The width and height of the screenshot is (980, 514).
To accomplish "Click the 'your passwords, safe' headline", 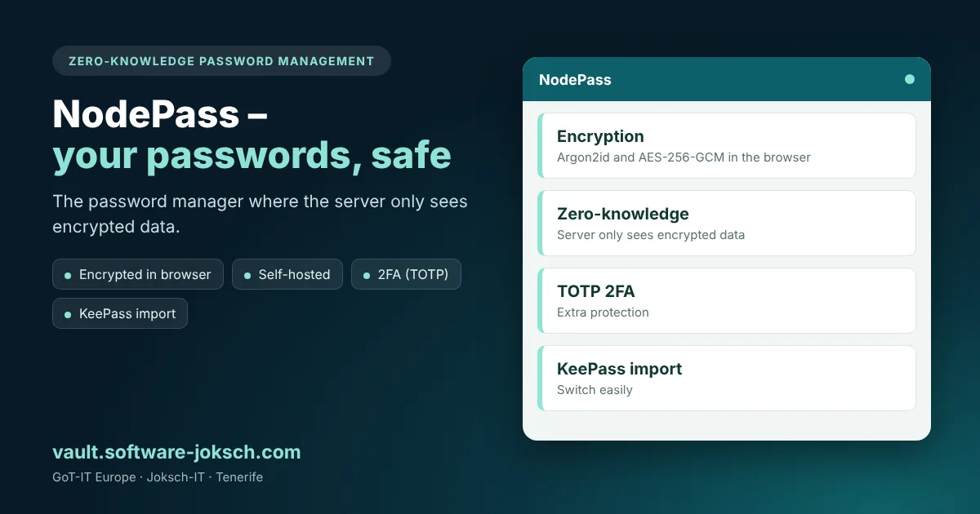I will 252,154.
